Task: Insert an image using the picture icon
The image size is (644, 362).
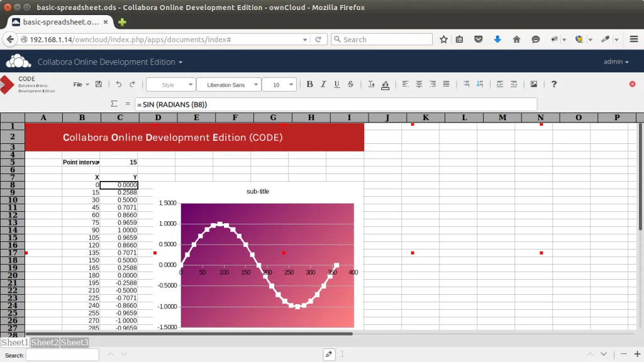Action: [534, 84]
